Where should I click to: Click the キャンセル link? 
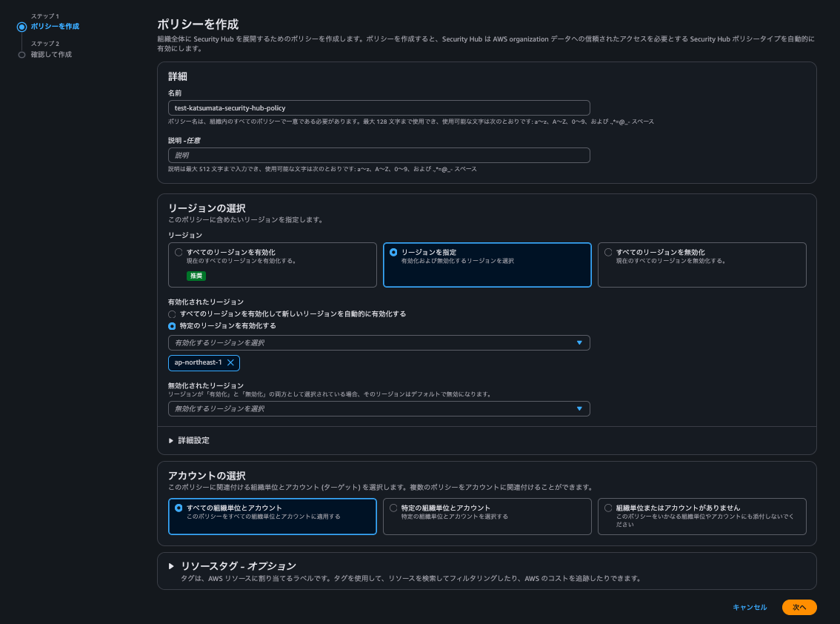pos(750,607)
